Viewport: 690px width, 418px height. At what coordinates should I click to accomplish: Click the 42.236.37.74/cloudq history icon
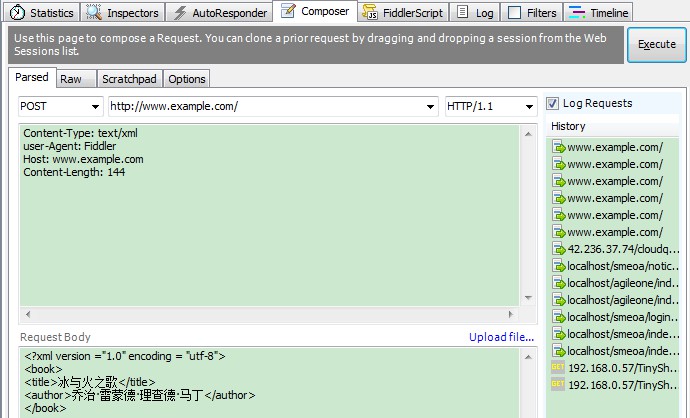click(559, 249)
